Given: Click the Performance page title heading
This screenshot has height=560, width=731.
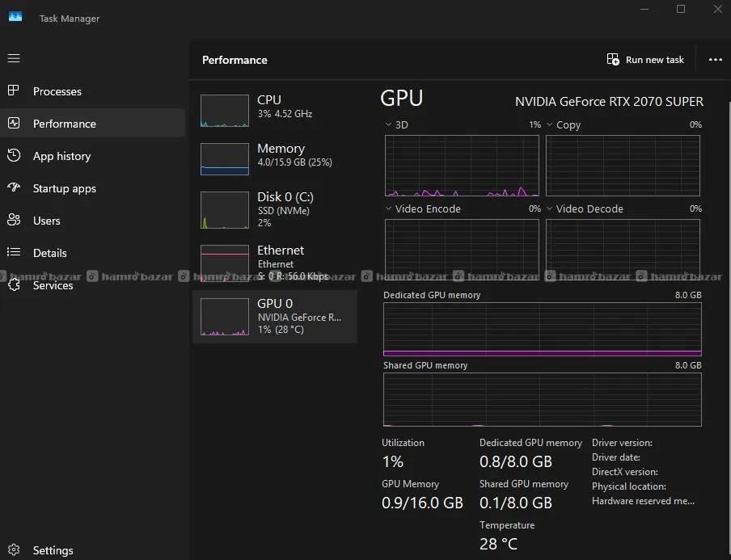Looking at the screenshot, I should [x=235, y=60].
